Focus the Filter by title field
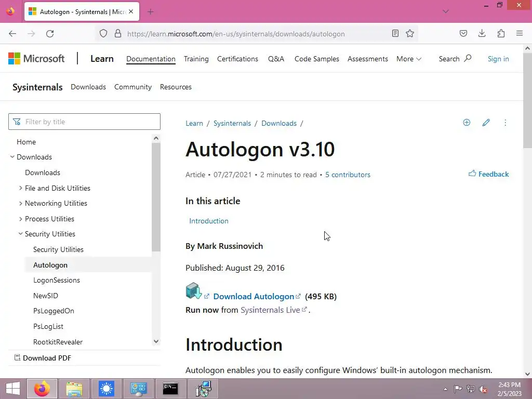This screenshot has width=532, height=399. pos(84,122)
